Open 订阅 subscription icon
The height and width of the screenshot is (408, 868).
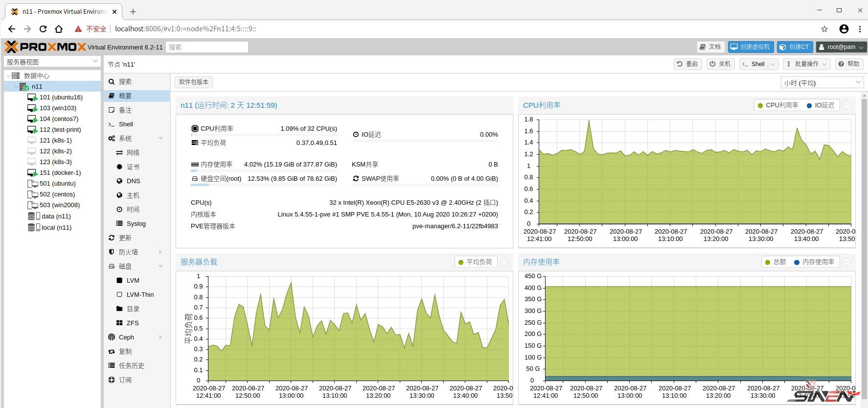[112, 380]
